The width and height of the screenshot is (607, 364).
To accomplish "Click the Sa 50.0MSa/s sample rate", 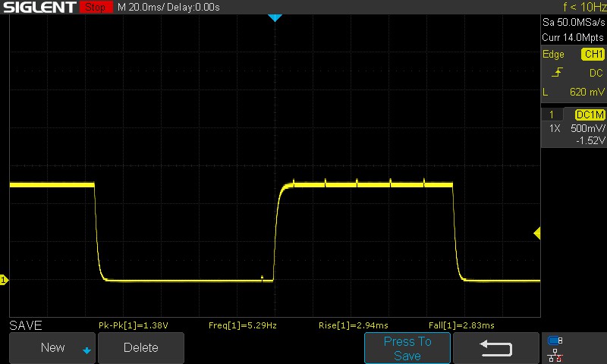I will 574,22.
